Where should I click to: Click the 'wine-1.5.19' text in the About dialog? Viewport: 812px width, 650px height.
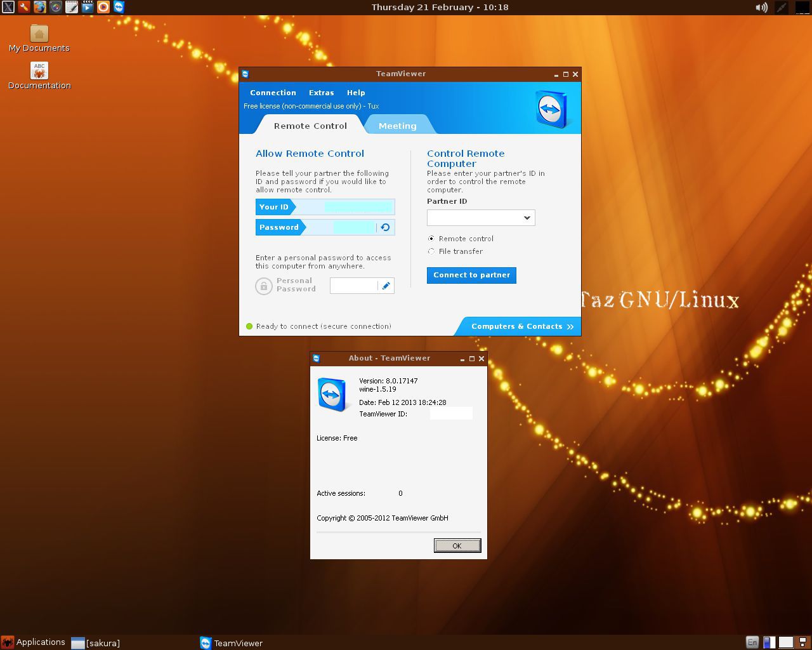(x=377, y=389)
